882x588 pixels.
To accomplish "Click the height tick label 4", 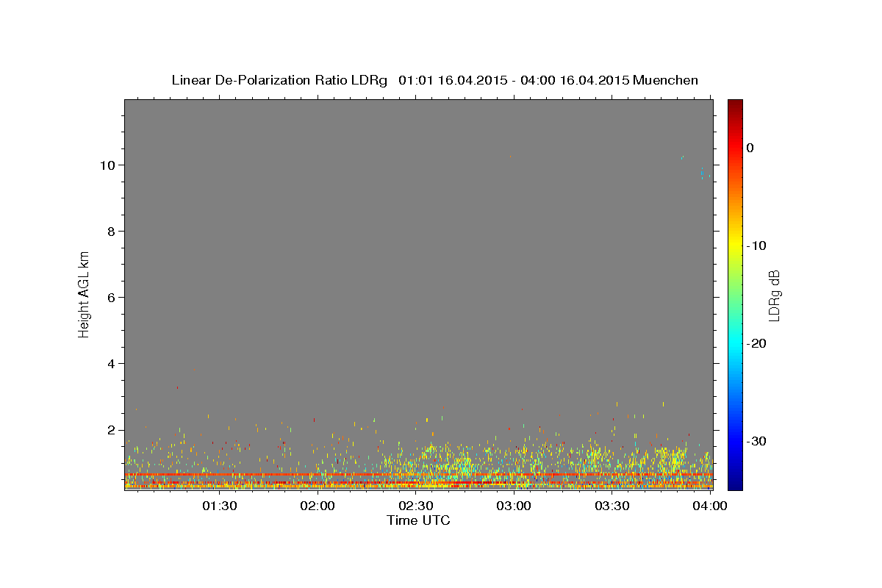I will [x=112, y=363].
